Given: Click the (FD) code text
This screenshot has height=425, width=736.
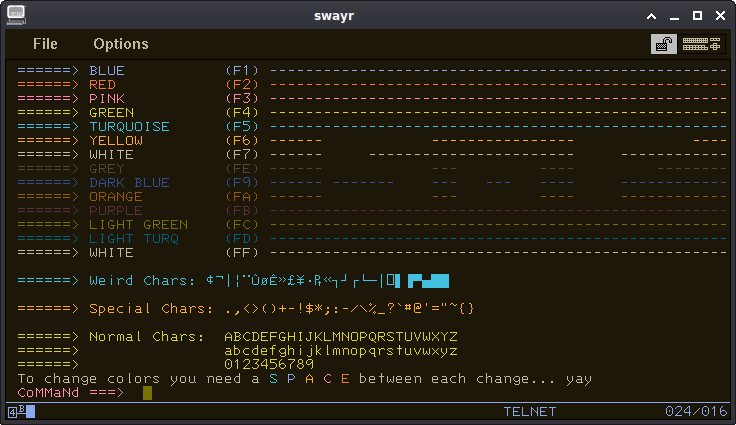Looking at the screenshot, I should [x=242, y=239].
